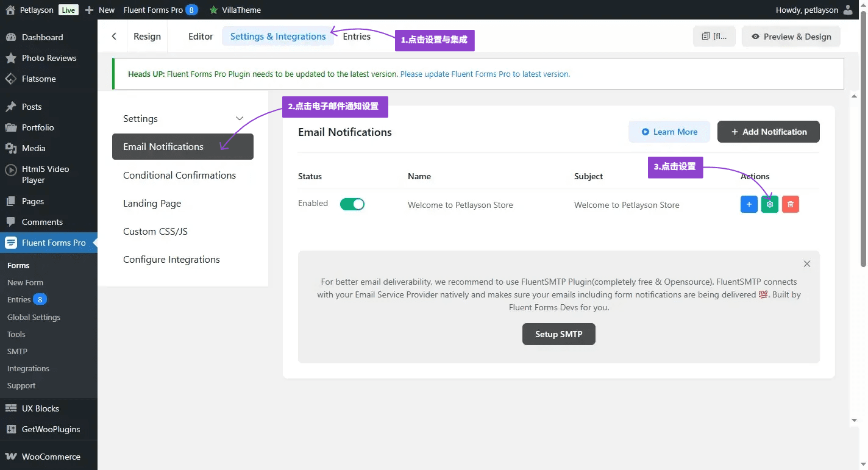Click the Setup SMTP button
868x470 pixels.
click(x=558, y=334)
